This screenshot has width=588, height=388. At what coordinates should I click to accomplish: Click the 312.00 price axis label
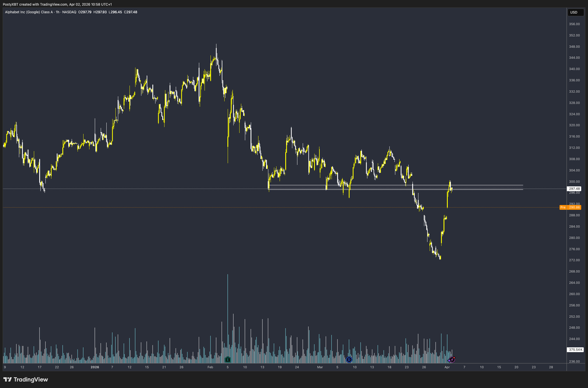574,148
